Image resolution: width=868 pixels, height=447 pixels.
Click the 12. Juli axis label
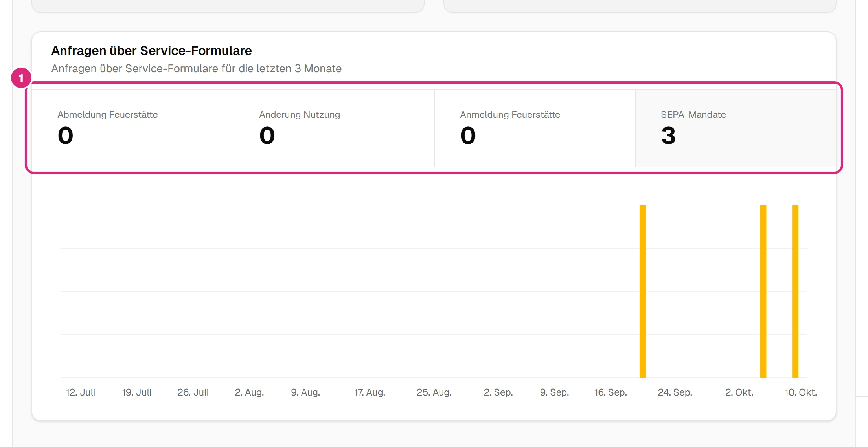point(81,392)
